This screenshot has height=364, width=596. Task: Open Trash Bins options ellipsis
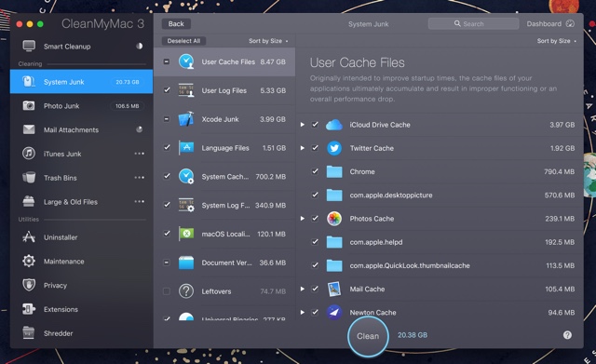tap(139, 178)
